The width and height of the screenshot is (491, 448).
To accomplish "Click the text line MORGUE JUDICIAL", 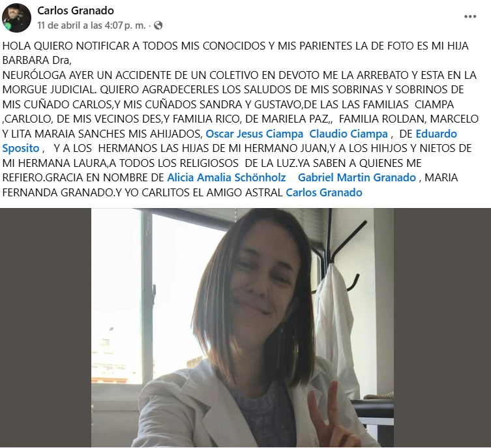I will click(x=50, y=89).
